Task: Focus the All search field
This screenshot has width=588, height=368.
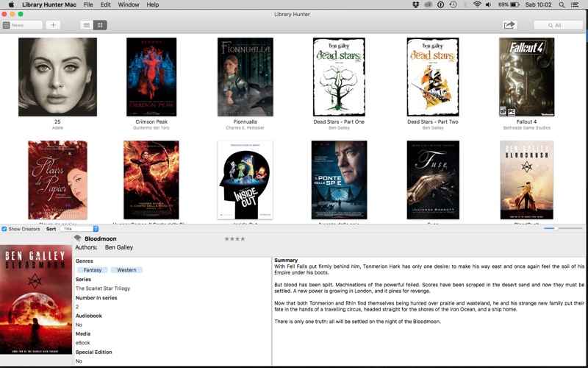Action: tap(559, 25)
